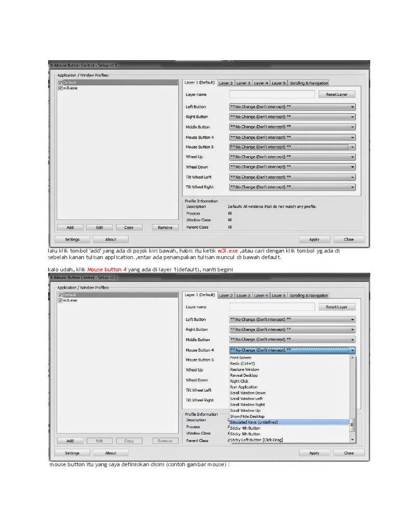
Task: Select the red 'w3l.exe' text in the paragraph
Action: [x=228, y=251]
